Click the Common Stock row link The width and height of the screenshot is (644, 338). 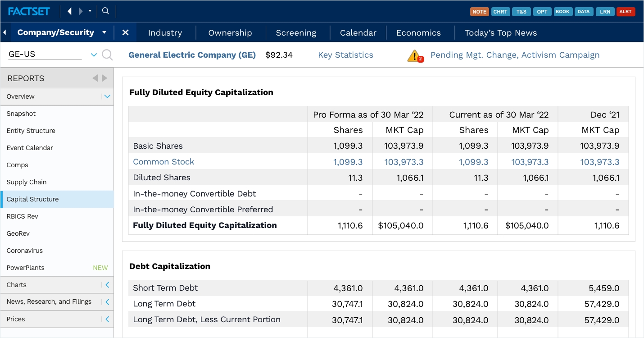163,162
